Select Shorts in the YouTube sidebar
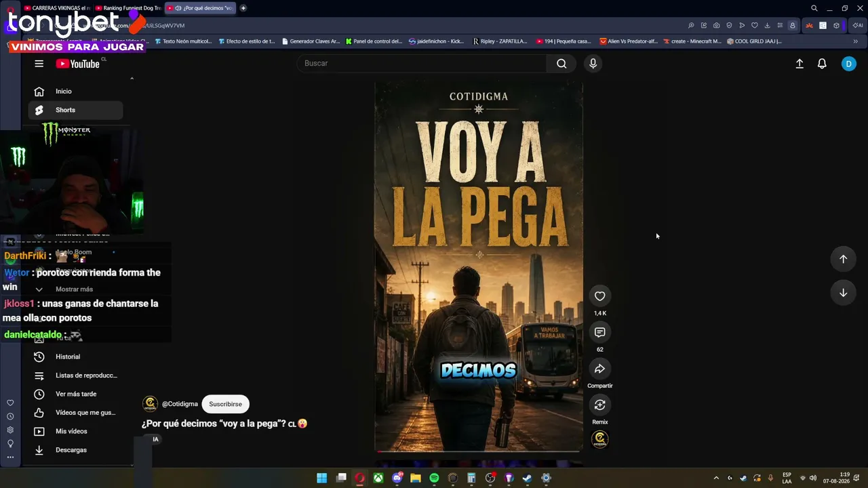The image size is (868, 488). (x=75, y=110)
